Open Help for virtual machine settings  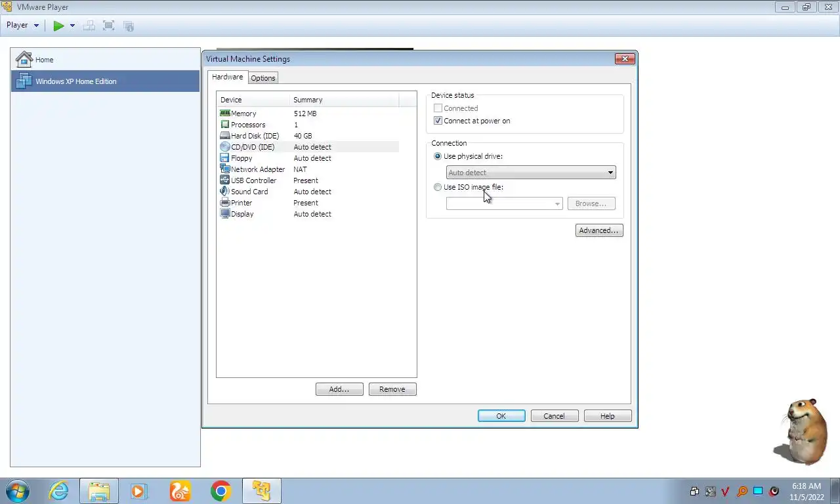(608, 416)
